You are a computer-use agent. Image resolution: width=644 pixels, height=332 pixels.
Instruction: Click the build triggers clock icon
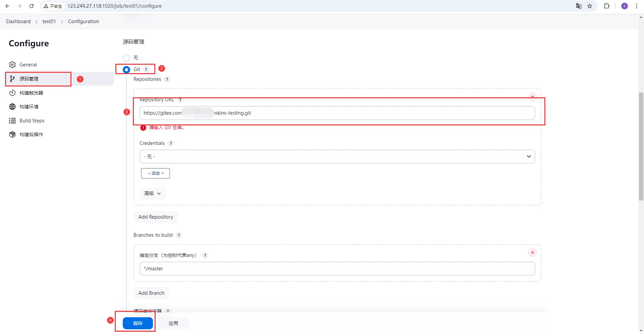(x=12, y=93)
